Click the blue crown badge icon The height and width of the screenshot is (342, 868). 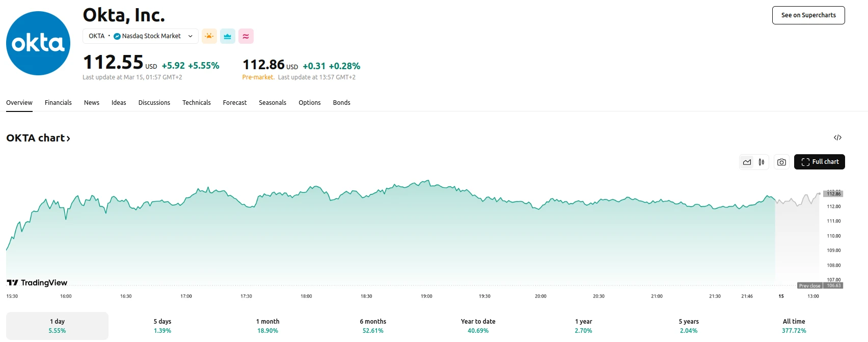(x=227, y=36)
